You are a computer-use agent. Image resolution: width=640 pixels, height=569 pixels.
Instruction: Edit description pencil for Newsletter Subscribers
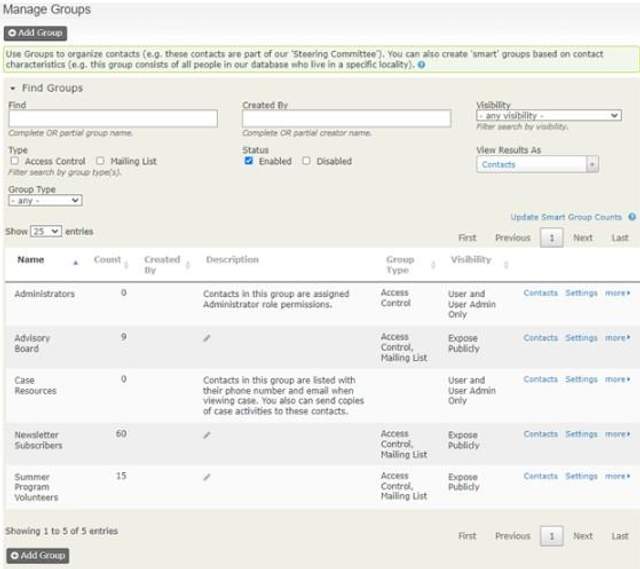[207, 435]
